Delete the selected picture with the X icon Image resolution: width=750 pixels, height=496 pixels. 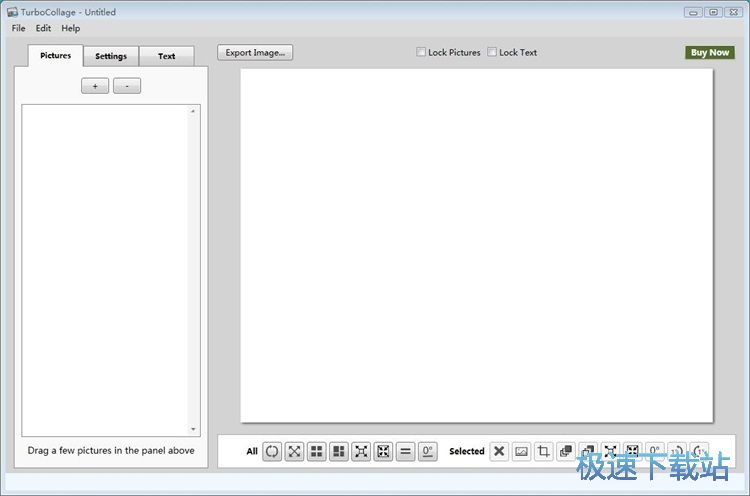(499, 451)
